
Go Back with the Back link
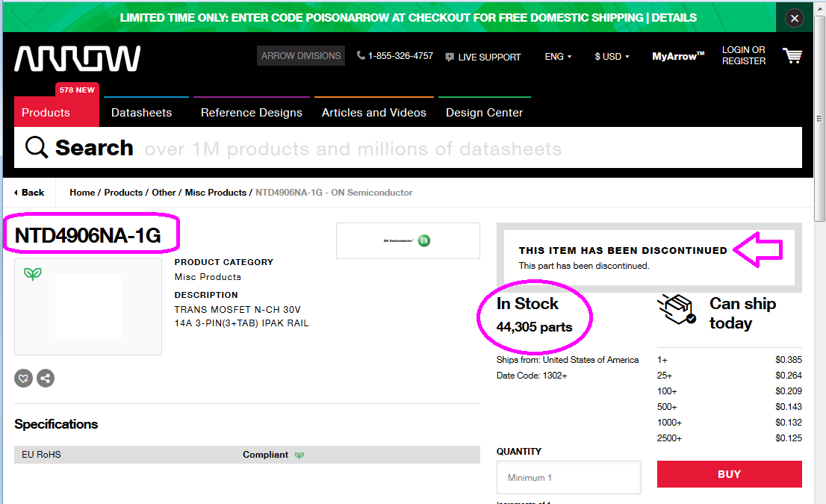pyautogui.click(x=29, y=193)
